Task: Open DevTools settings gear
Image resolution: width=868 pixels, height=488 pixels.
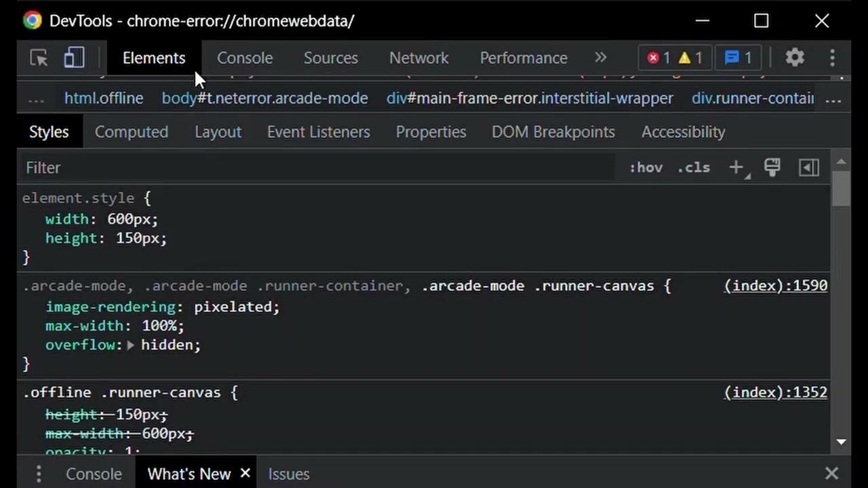Action: (795, 58)
